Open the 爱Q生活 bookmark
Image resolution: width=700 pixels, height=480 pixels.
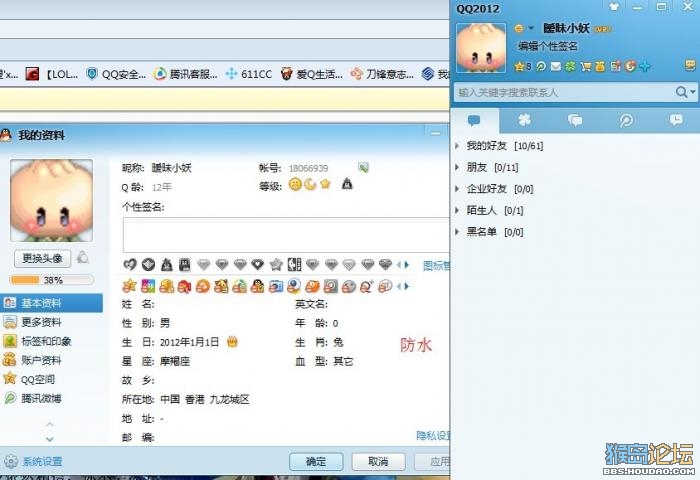(311, 74)
